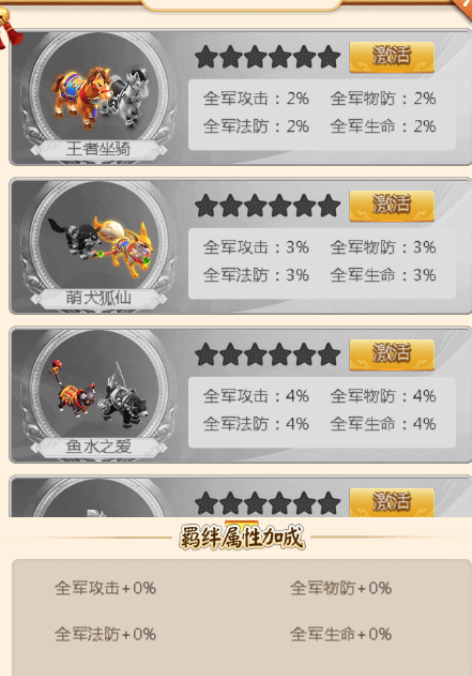The image size is (472, 676).
Task: Select the armored grey fish-bond mount icon
Action: click(x=124, y=397)
